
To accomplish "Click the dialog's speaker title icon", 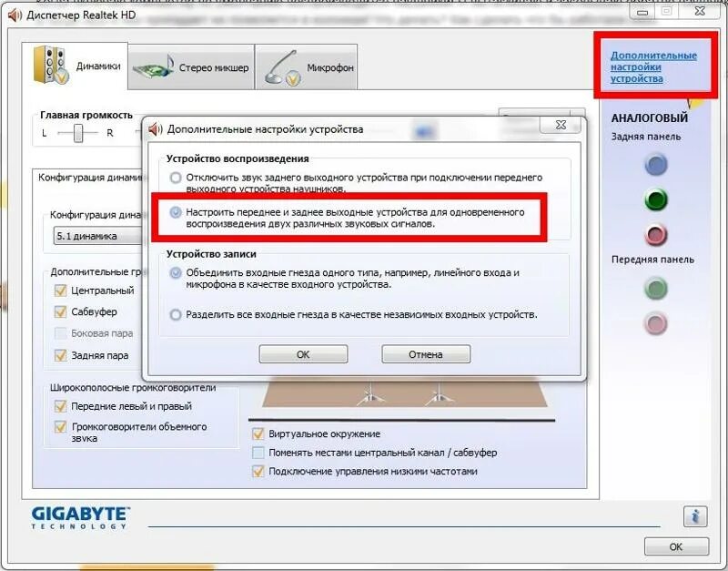I will click(x=155, y=129).
